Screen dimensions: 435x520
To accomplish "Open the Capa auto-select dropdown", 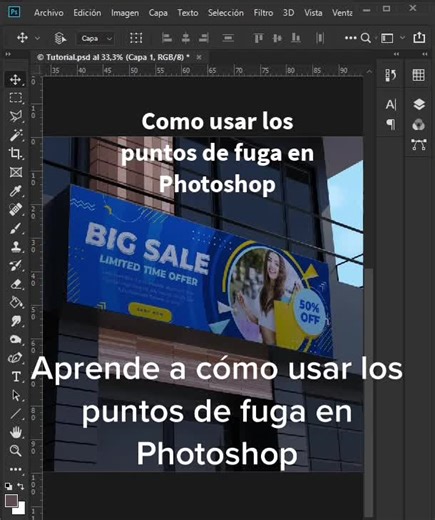I will click(96, 39).
